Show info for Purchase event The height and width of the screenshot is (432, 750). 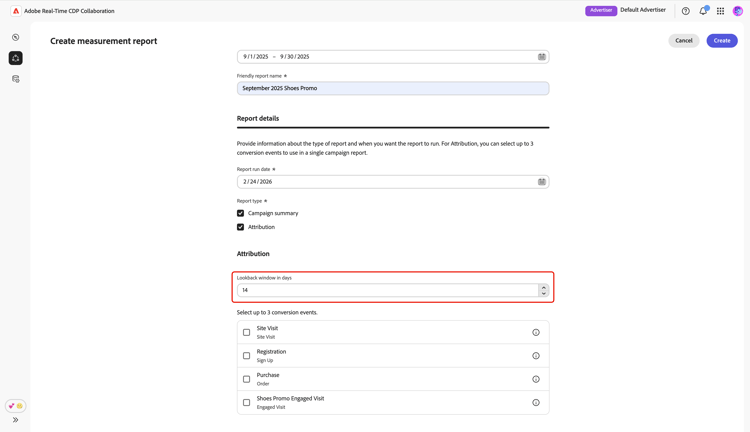[x=536, y=379]
